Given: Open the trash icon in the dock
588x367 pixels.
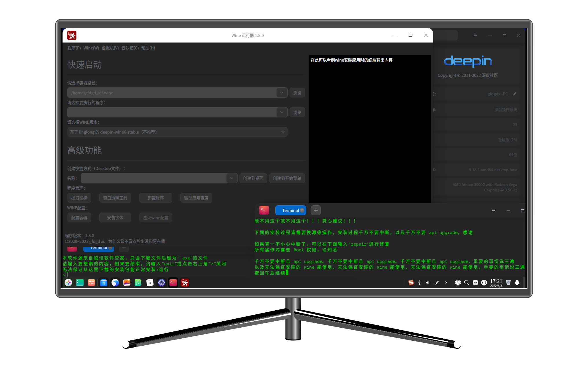Looking at the screenshot, I should [508, 283].
